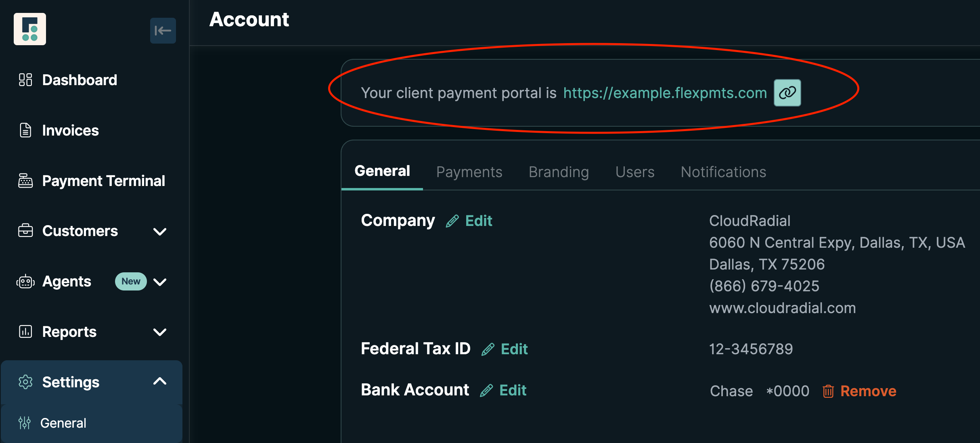Copy the client payment portal link icon
Screen dimensions: 980x443
pyautogui.click(x=787, y=93)
